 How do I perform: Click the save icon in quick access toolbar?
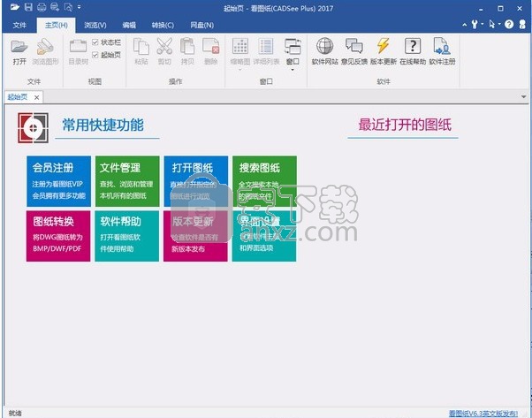click(x=28, y=7)
